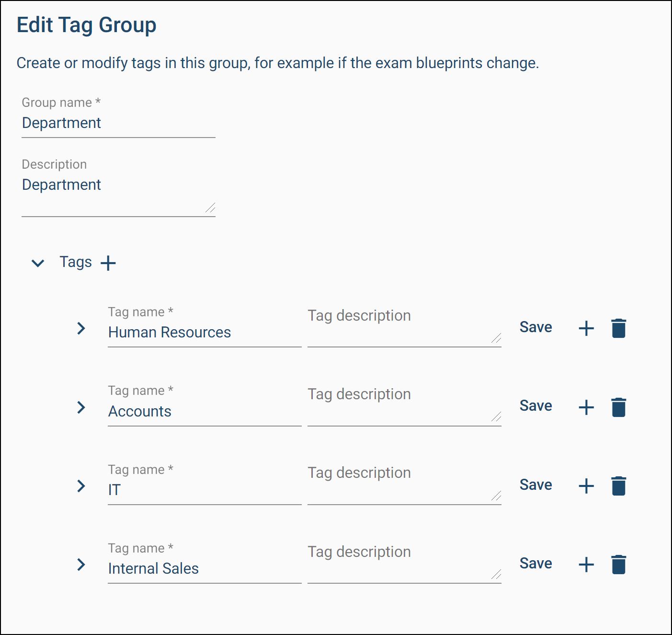672x635 pixels.
Task: Collapse the Tags section
Action: [x=38, y=263]
